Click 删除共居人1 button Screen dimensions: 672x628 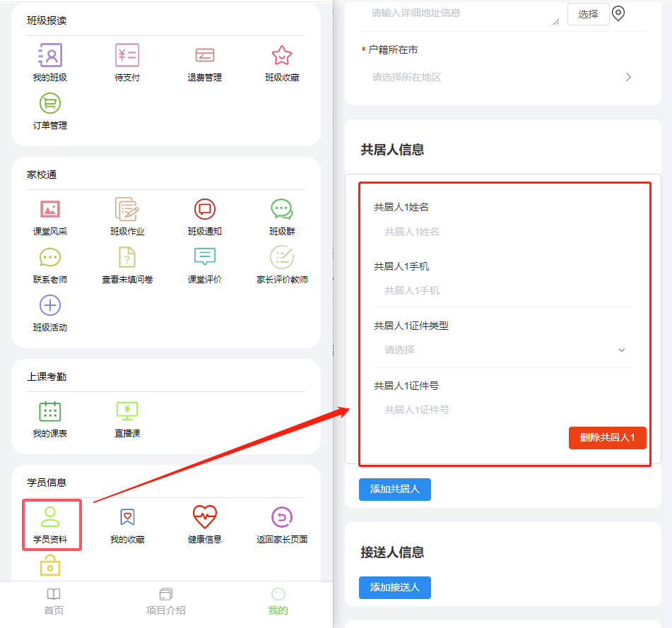click(607, 438)
